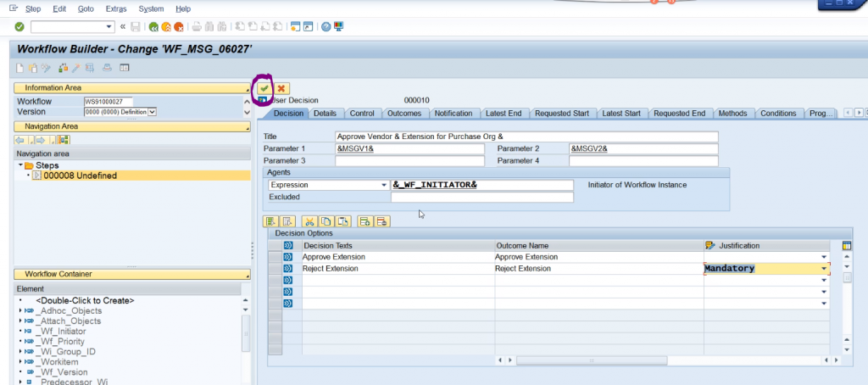The width and height of the screenshot is (868, 385).
Task: Open the command field dropdown
Action: [x=108, y=26]
